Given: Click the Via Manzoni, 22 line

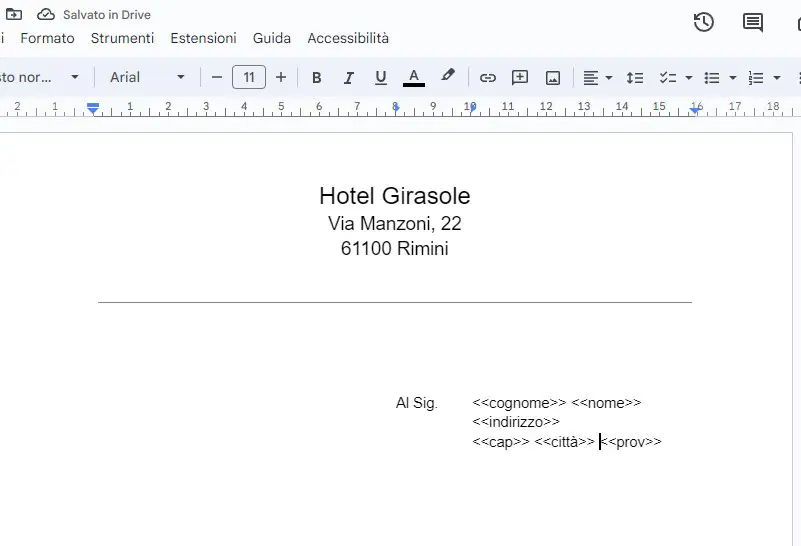Looking at the screenshot, I should coord(394,223).
